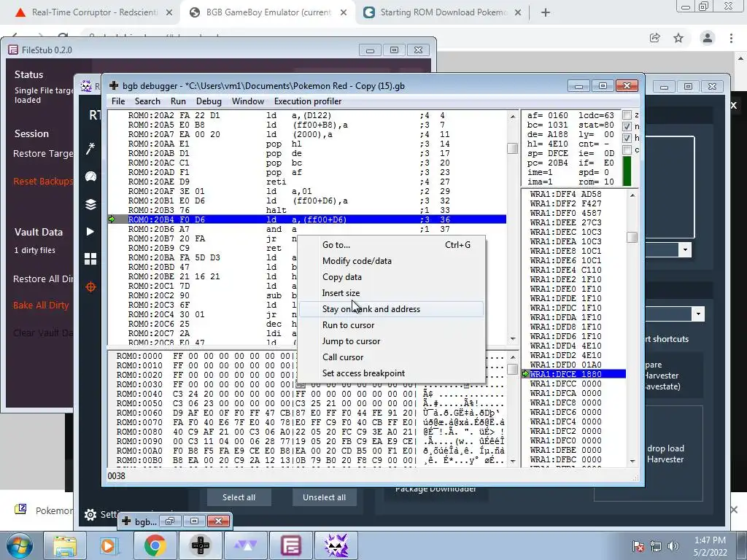
Task: Open Windows Media Player taskbar icon
Action: pos(108,545)
